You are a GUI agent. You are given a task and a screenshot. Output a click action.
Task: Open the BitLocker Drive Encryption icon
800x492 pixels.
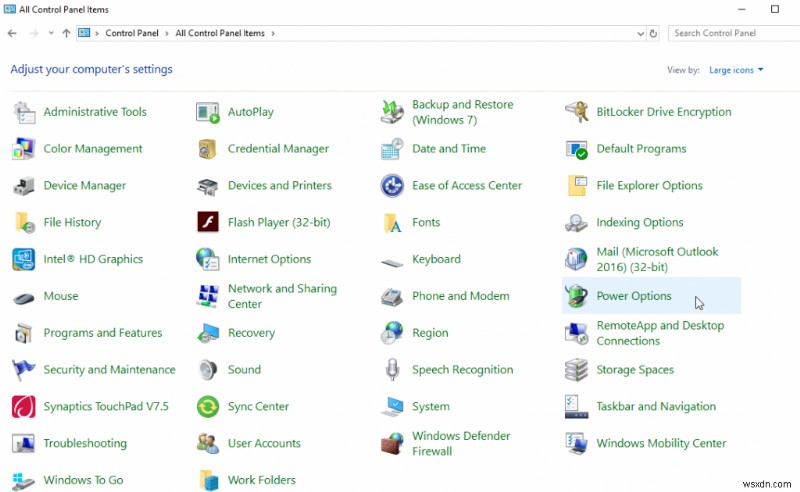pyautogui.click(x=577, y=112)
